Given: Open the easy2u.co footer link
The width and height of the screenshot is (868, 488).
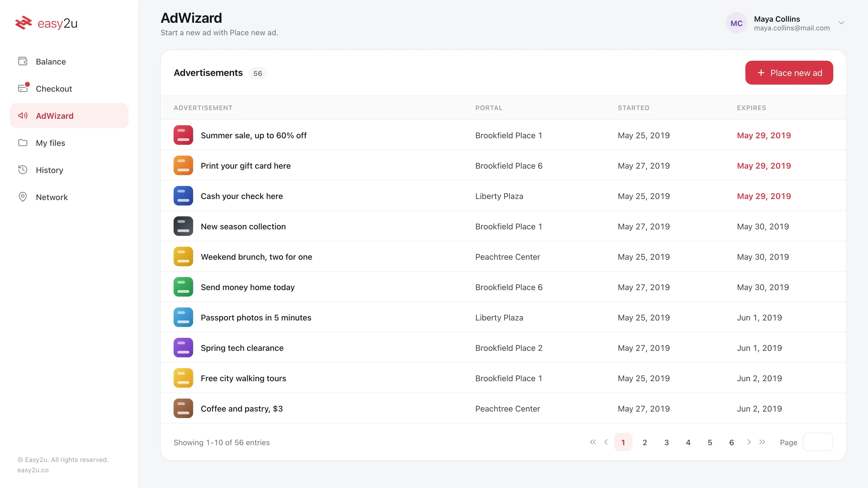Looking at the screenshot, I should [33, 470].
